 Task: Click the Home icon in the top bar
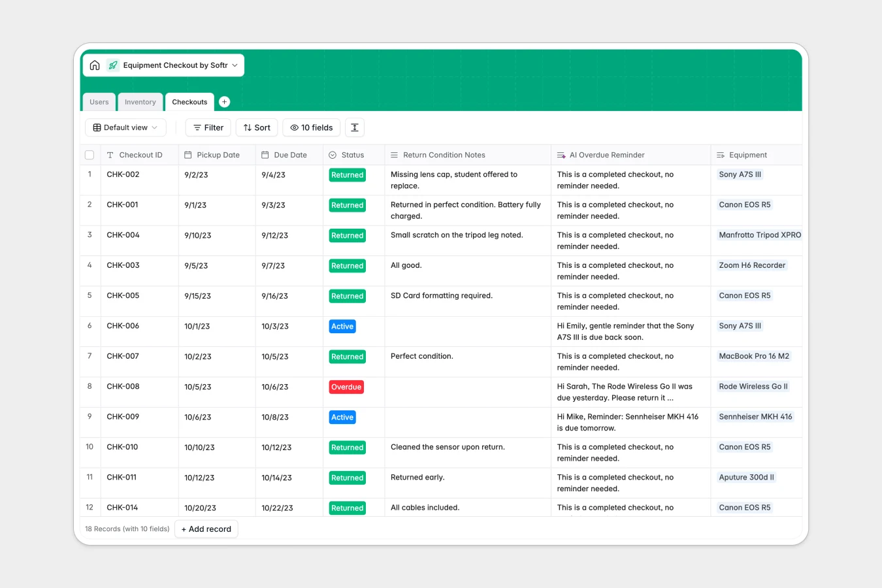[x=95, y=65]
